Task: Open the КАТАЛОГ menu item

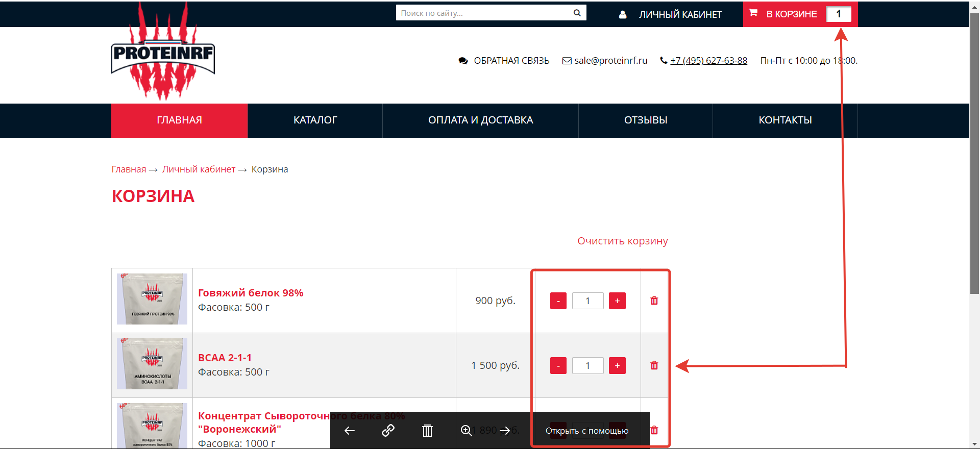Action: point(315,120)
